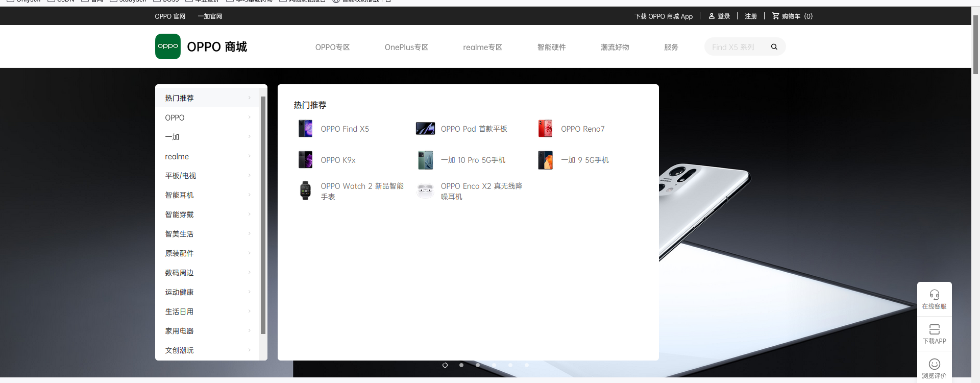Open the 智能硬件 nav tab
The image size is (980, 383).
click(x=551, y=47)
